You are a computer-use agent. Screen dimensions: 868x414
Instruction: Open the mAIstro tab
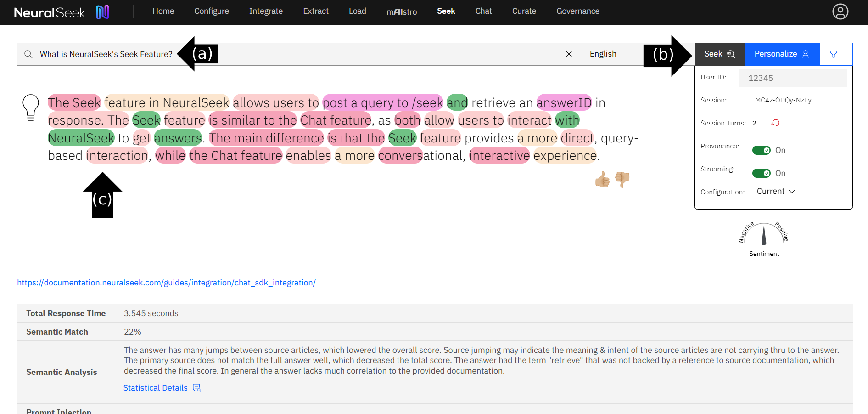click(x=401, y=11)
